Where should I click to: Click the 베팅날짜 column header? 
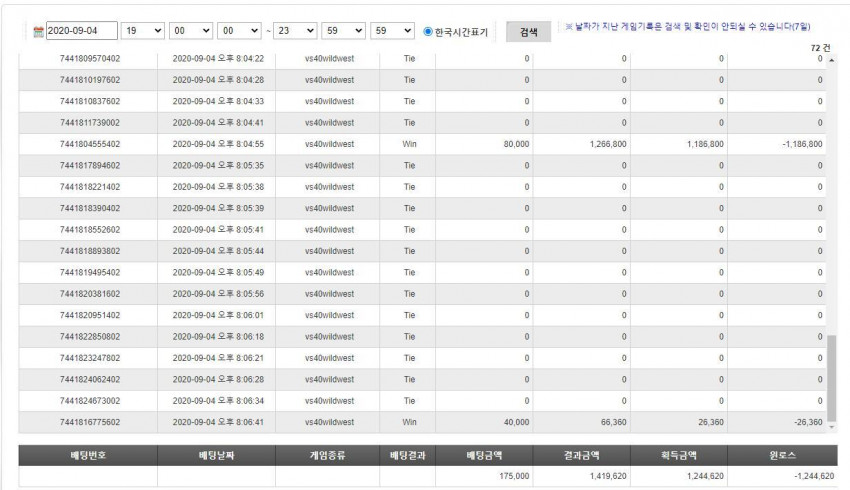[x=216, y=455]
